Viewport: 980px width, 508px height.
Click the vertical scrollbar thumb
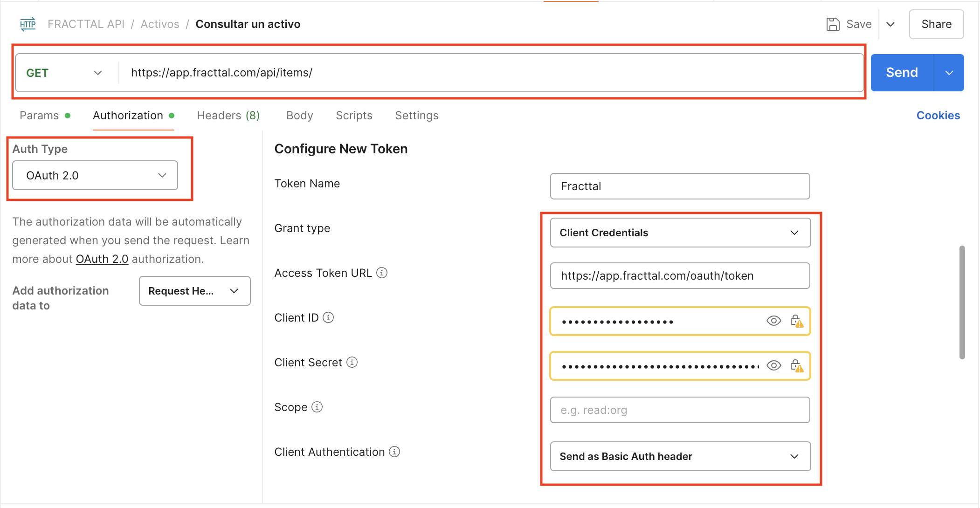[x=962, y=302]
